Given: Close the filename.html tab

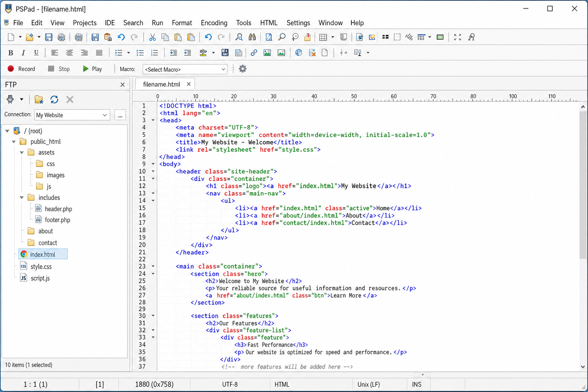Looking at the screenshot, I should 189,84.
